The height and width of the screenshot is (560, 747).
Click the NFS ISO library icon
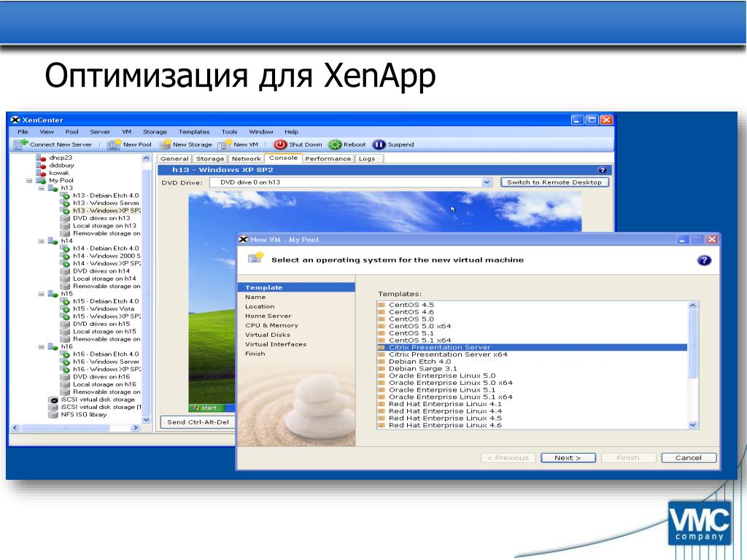click(x=53, y=415)
